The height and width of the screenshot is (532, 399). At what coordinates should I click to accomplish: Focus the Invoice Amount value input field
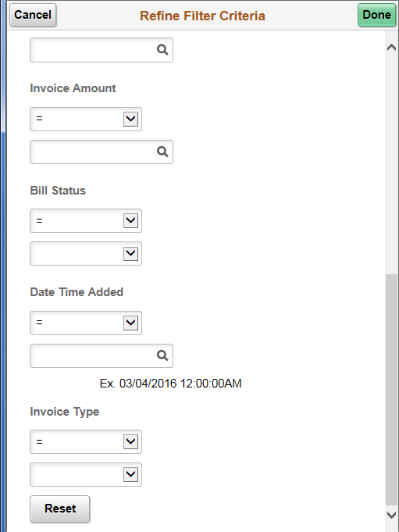pos(102,152)
